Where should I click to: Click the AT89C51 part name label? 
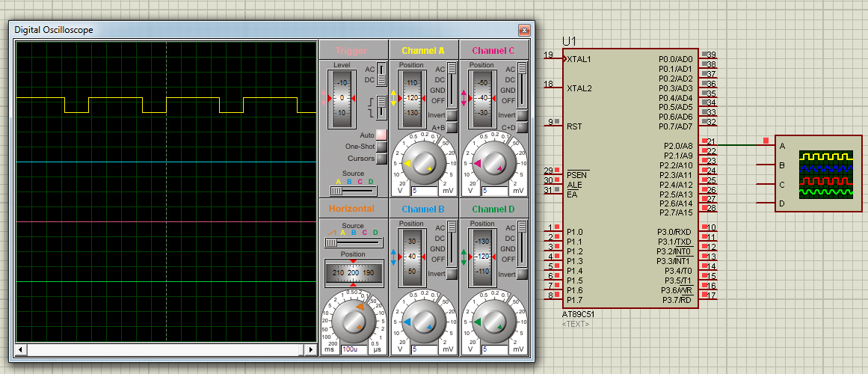click(x=579, y=314)
